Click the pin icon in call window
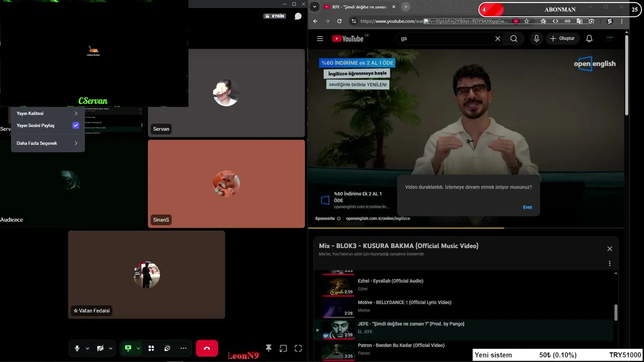The height and width of the screenshot is (362, 644). click(x=269, y=348)
